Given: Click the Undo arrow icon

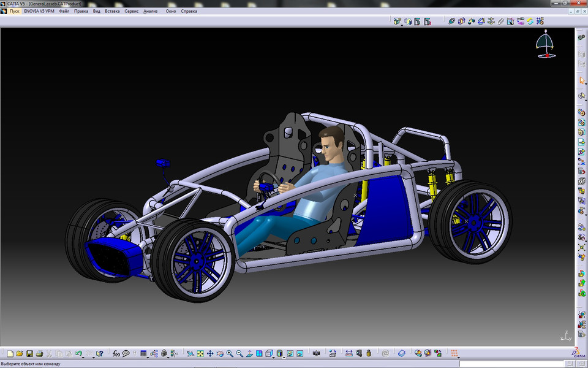Looking at the screenshot, I should point(78,353).
